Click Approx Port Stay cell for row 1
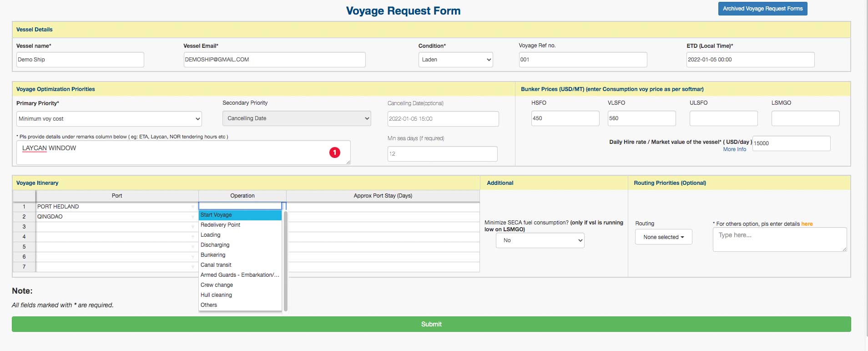 click(383, 207)
